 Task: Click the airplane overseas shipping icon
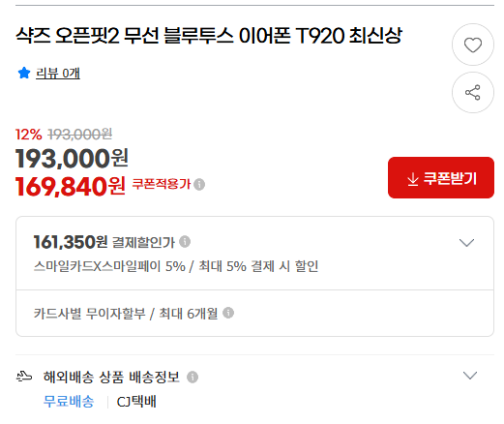(x=24, y=377)
